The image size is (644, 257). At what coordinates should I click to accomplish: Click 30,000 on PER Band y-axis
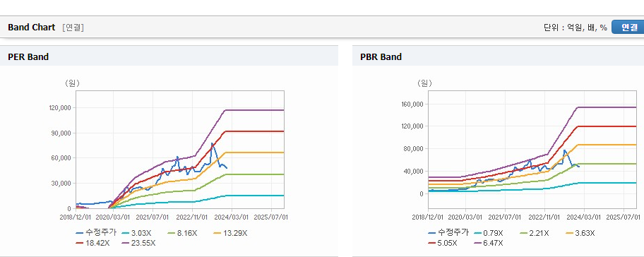click(61, 183)
